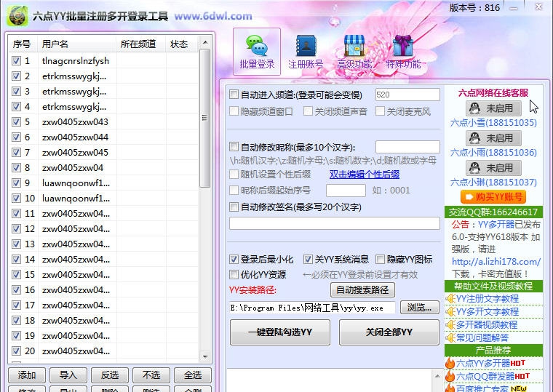Click the account list scrollbar thumb

pyautogui.click(x=205, y=118)
